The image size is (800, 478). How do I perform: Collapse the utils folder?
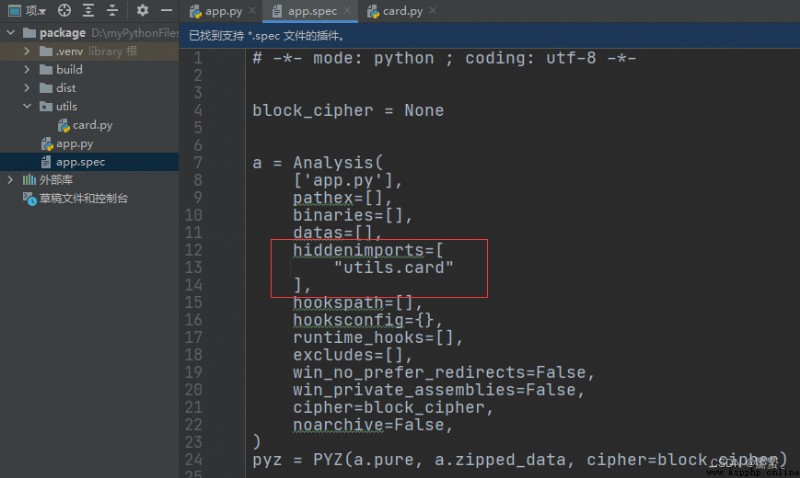[27, 106]
